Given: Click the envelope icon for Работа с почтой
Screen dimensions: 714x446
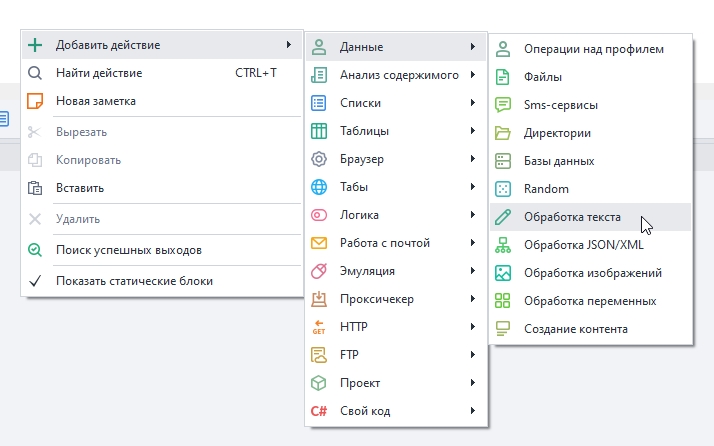Looking at the screenshot, I should tap(319, 243).
